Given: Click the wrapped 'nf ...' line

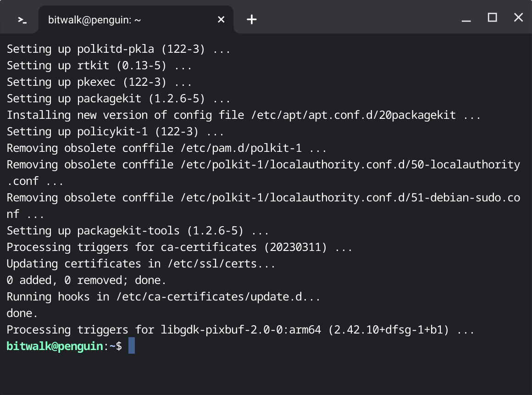Looking at the screenshot, I should click(25, 214).
